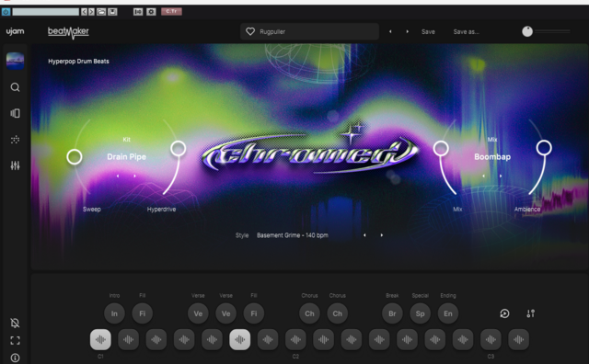Toggle the notifications bell icon
This screenshot has height=364, width=589.
[15, 323]
